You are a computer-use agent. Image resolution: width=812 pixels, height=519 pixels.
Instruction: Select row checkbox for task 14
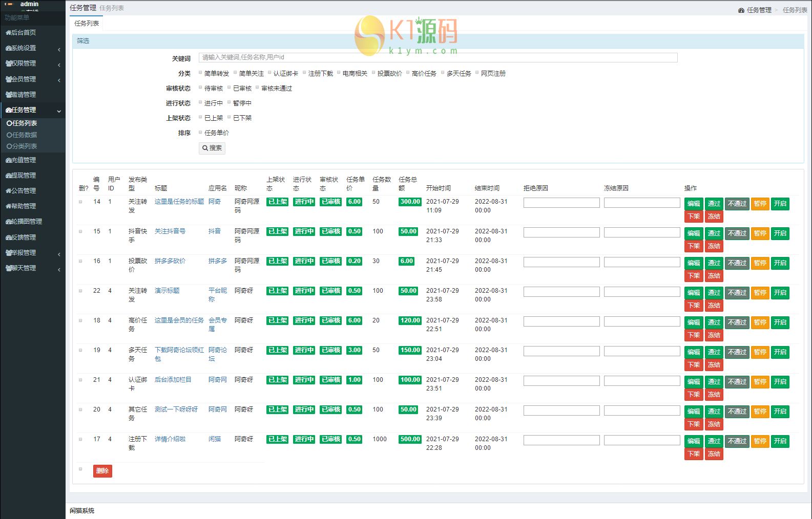tap(80, 202)
